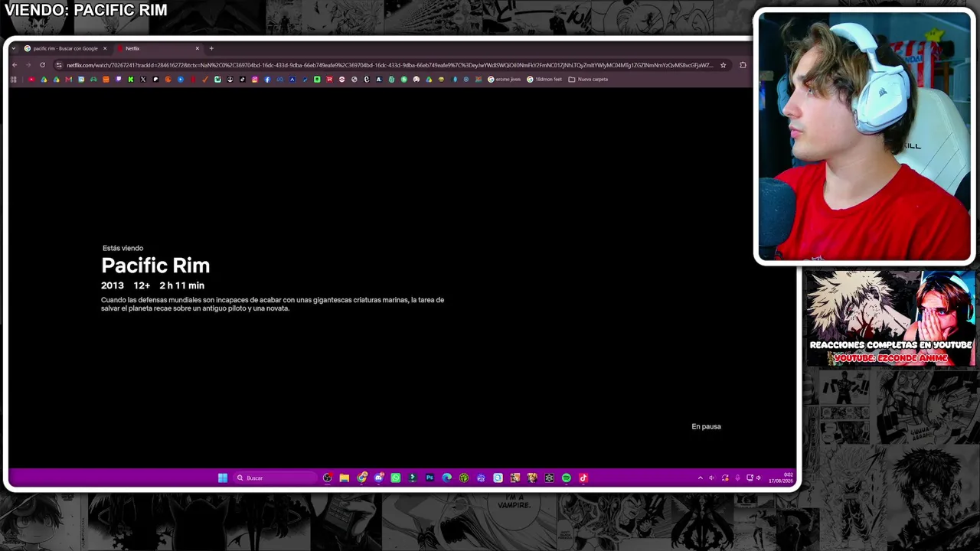Click the taskbar 'Buscar' search box
The width and height of the screenshot is (980, 551).
pyautogui.click(x=275, y=478)
